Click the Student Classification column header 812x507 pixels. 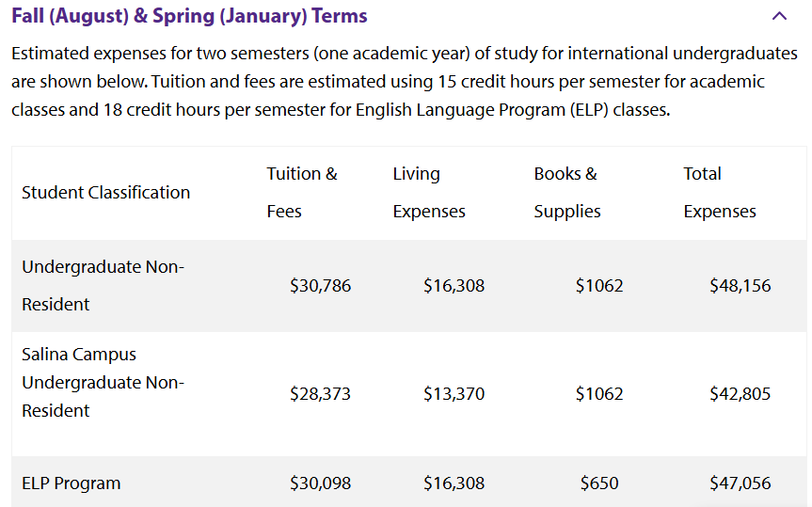tap(105, 193)
